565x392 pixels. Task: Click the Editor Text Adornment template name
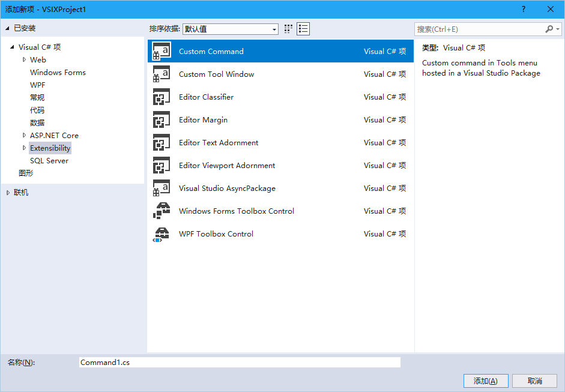coord(219,142)
